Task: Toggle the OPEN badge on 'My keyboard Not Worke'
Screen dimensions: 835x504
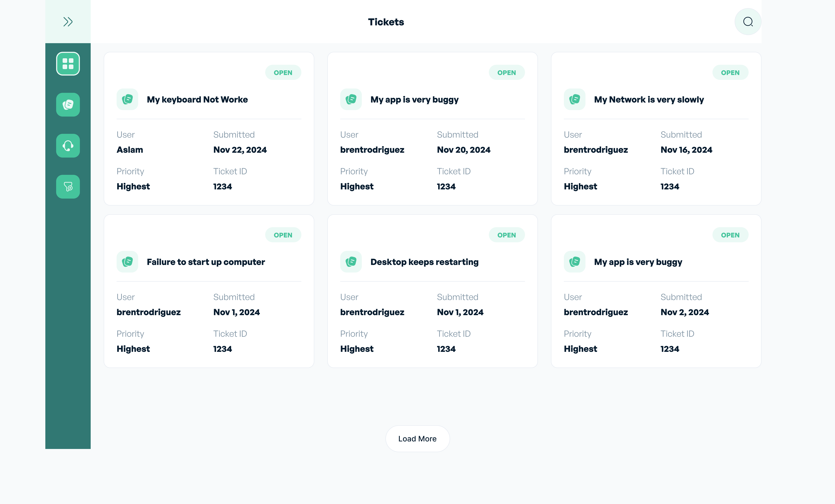Action: pyautogui.click(x=283, y=72)
